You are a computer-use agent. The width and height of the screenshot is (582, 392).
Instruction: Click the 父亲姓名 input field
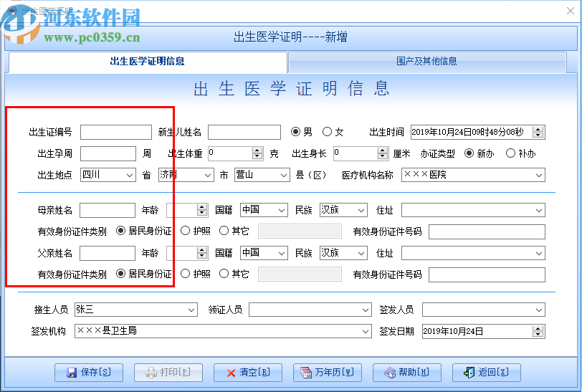click(108, 254)
